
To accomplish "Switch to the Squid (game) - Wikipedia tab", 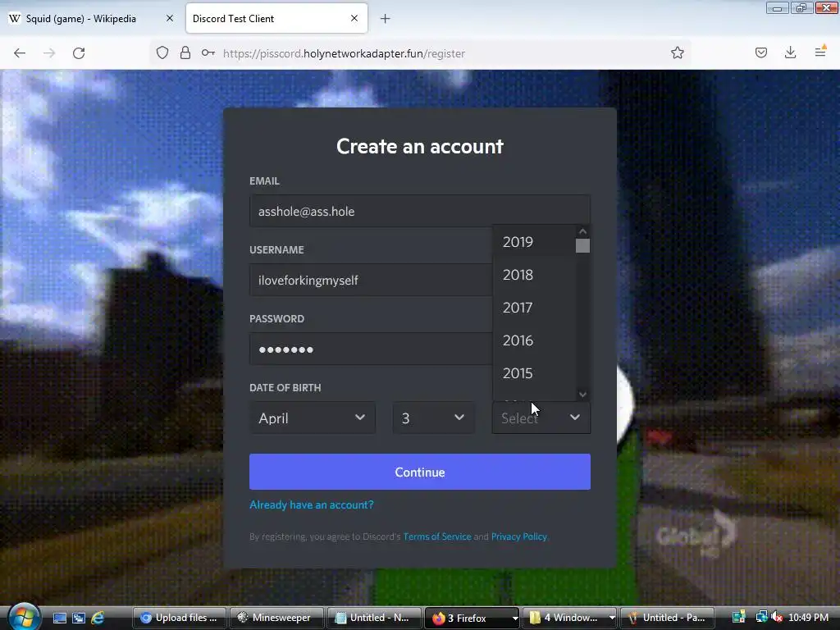I will pyautogui.click(x=91, y=18).
